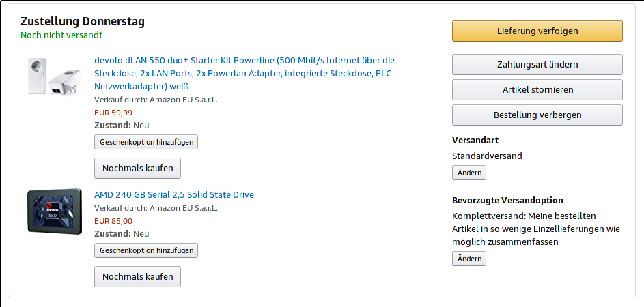Add gift option for the AMD SSD

(146, 250)
